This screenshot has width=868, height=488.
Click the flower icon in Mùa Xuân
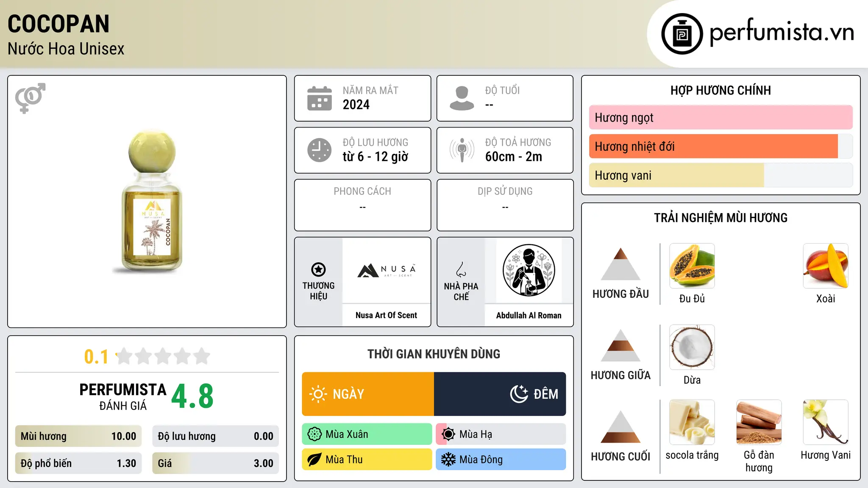[x=314, y=434]
